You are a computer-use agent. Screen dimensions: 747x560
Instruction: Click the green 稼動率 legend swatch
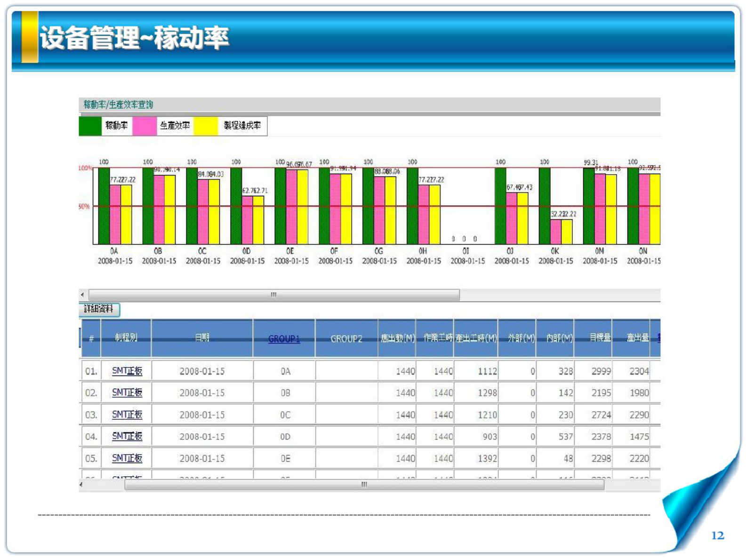[x=90, y=126]
